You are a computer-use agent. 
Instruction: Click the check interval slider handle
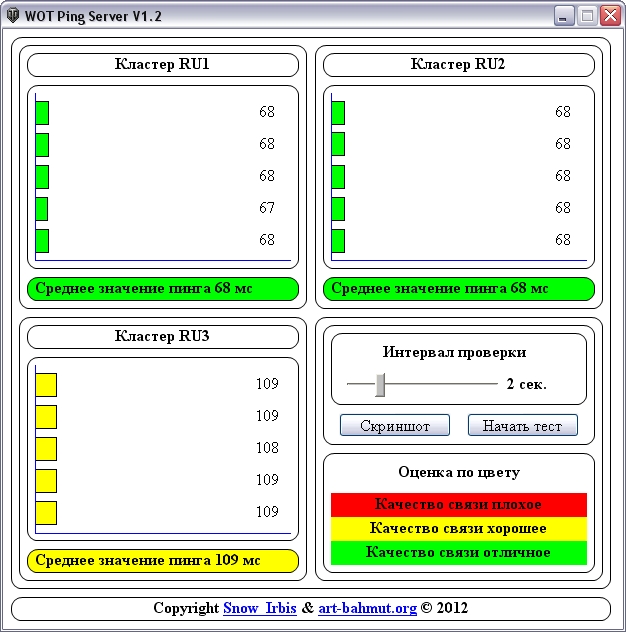(x=380, y=385)
